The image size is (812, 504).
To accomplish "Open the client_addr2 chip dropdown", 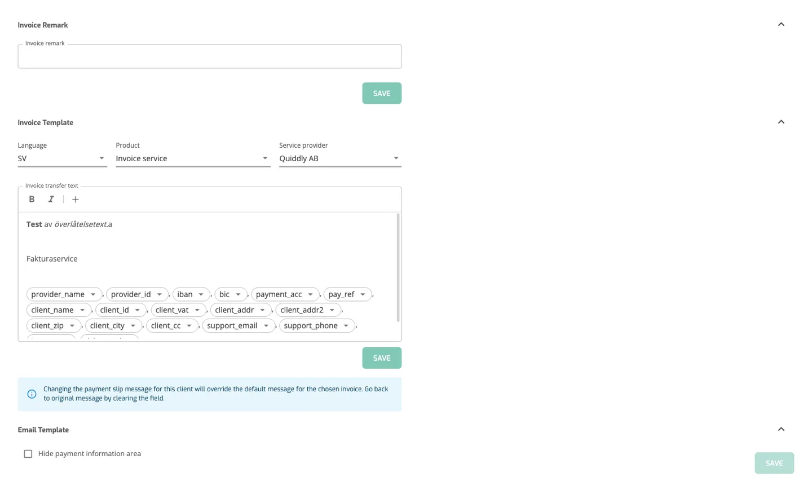I will [x=332, y=310].
